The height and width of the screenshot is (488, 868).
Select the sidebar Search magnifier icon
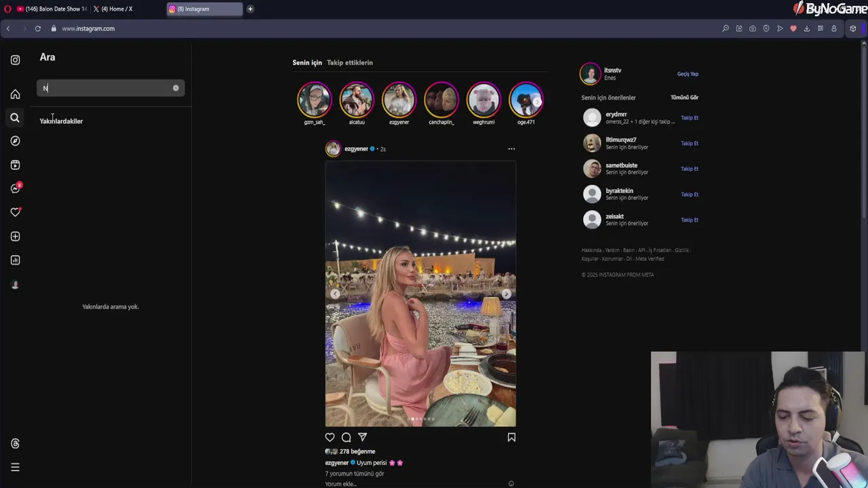(15, 117)
